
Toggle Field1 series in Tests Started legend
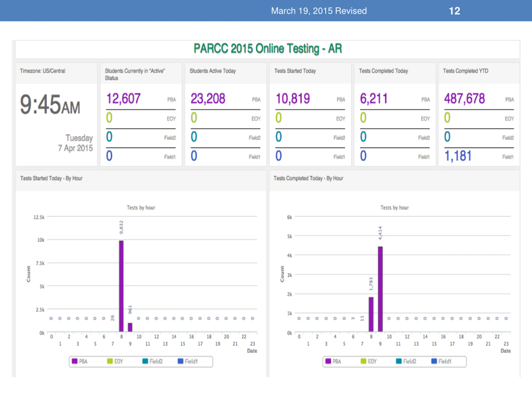[x=188, y=361]
